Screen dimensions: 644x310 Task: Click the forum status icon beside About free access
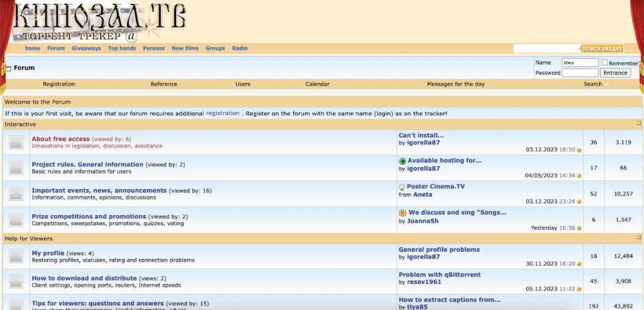pyautogui.click(x=16, y=143)
